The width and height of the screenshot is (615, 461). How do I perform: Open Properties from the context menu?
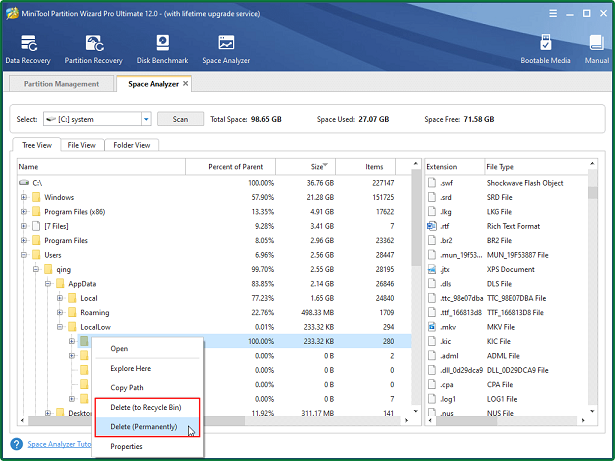click(147, 446)
